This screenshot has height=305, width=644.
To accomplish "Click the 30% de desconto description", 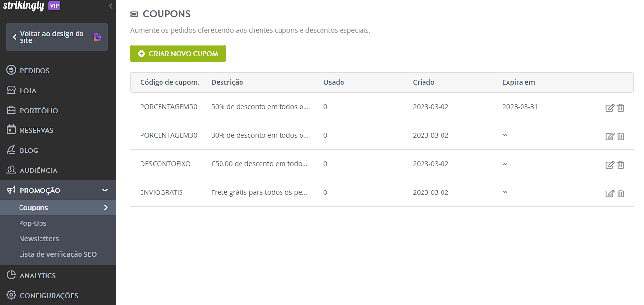I will click(x=260, y=135).
